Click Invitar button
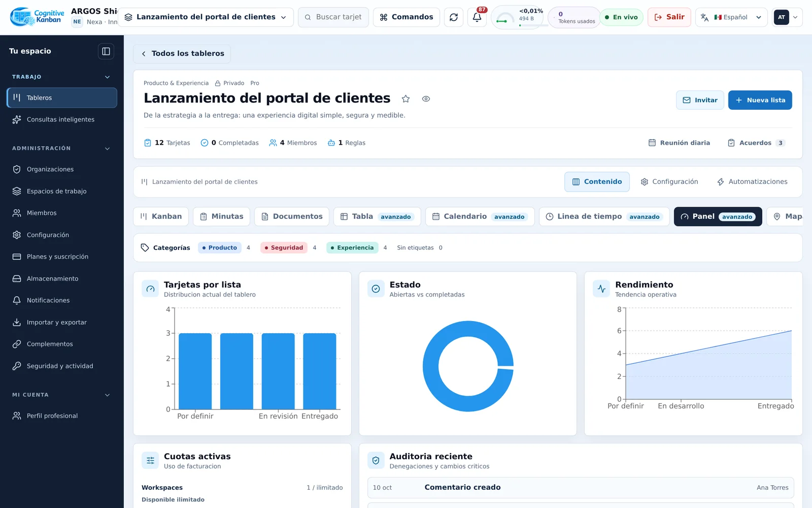 pyautogui.click(x=700, y=100)
